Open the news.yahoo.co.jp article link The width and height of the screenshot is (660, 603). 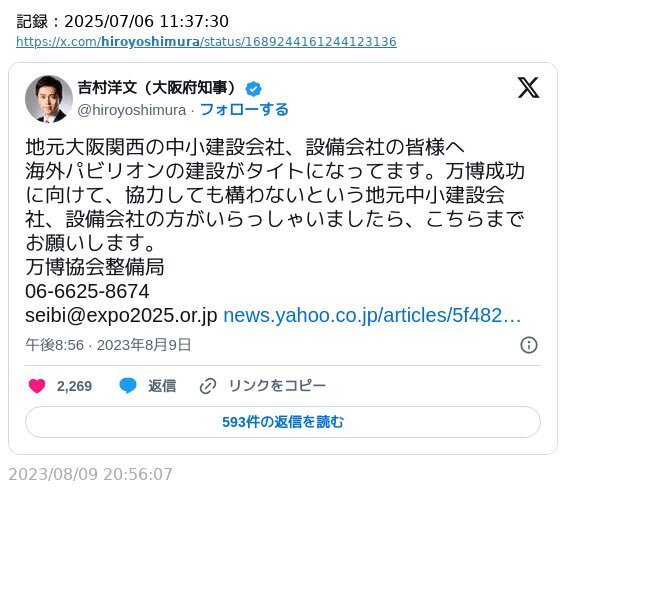coord(372,316)
